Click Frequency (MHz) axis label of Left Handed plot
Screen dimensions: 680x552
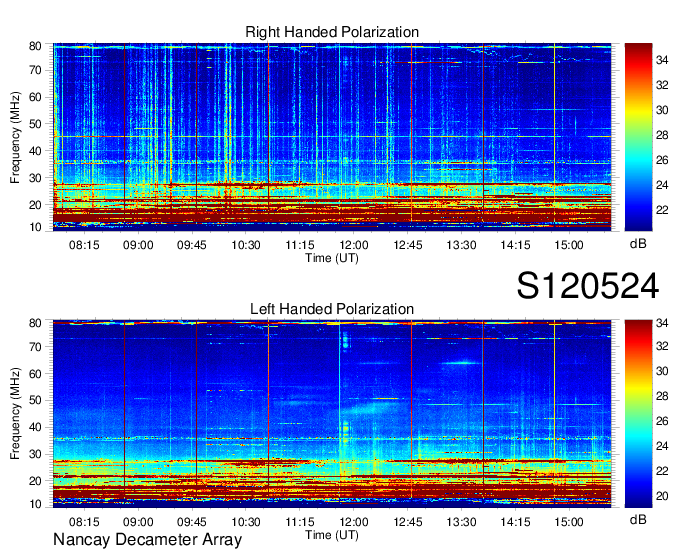[15, 414]
